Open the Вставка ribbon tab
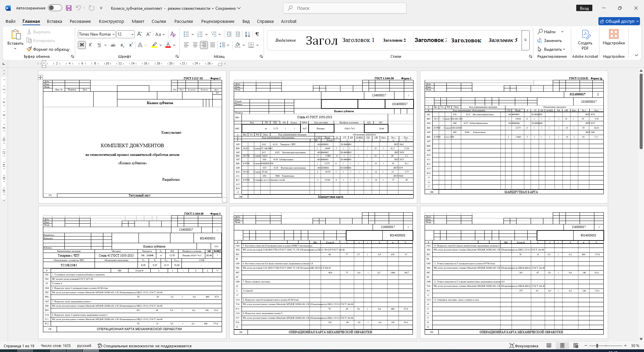This screenshot has width=644, height=352. point(54,21)
